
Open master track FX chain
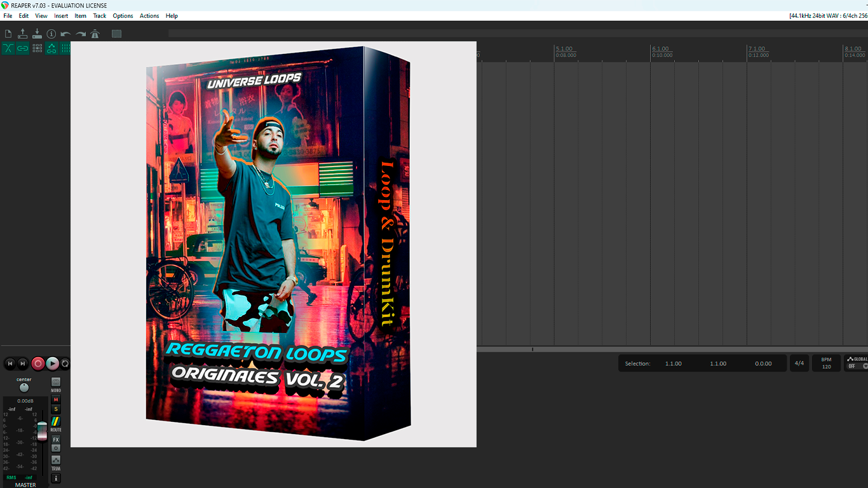click(x=56, y=440)
